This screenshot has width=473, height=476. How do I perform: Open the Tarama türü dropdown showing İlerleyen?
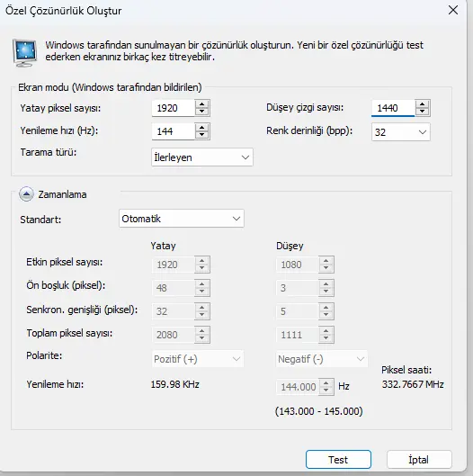202,157
